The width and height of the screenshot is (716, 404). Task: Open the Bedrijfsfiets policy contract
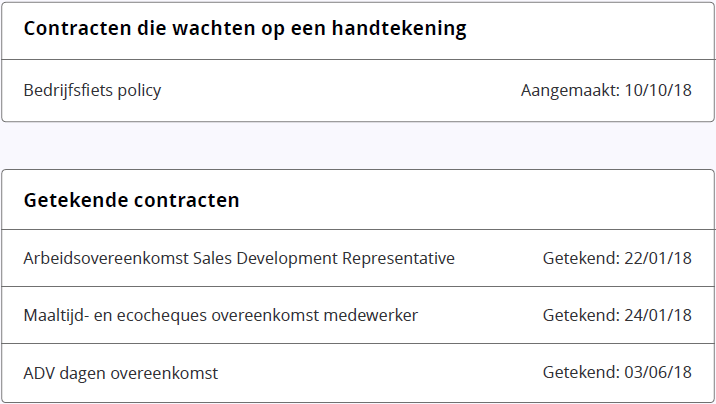pos(92,90)
